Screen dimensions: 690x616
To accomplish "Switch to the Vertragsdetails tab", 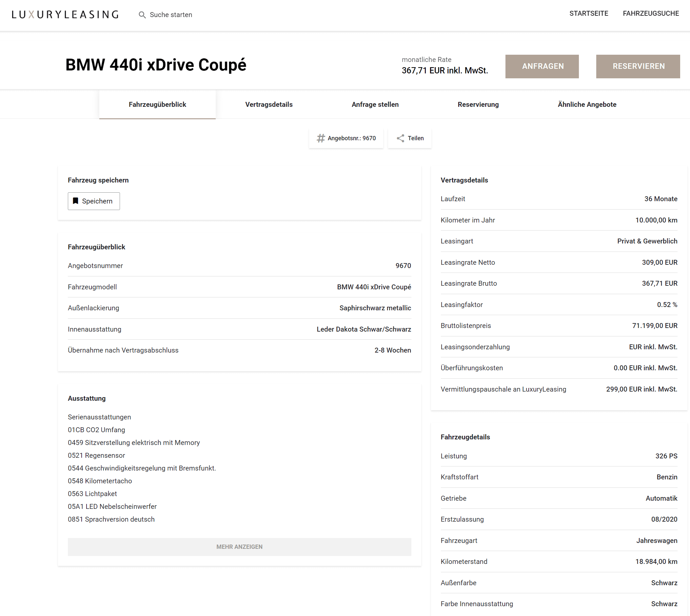I will (269, 105).
